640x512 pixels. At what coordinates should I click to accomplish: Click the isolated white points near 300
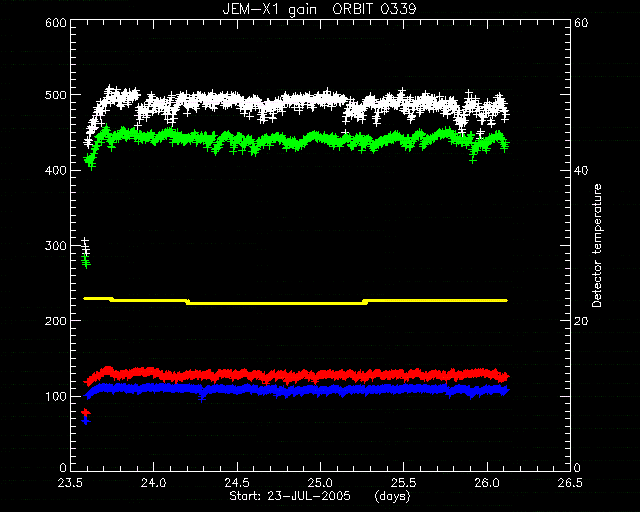[85, 245]
